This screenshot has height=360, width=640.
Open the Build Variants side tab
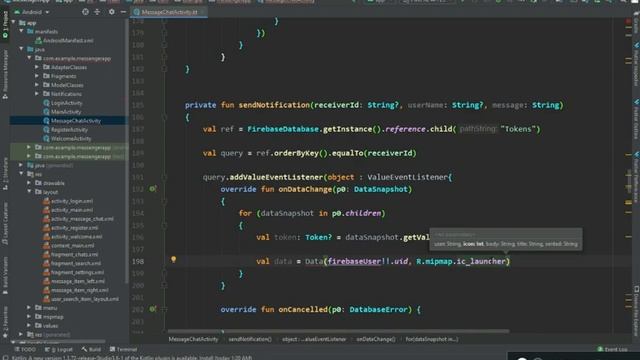[x=5, y=276]
